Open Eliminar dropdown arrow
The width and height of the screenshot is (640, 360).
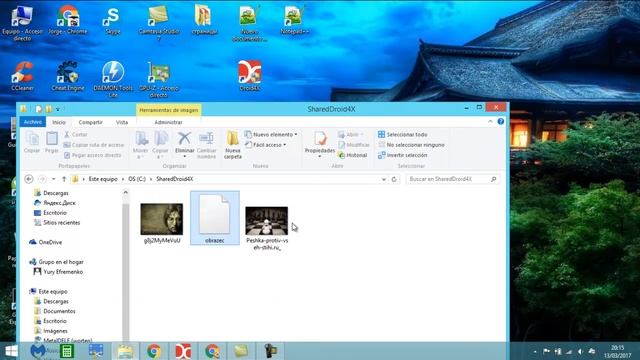[x=184, y=156]
